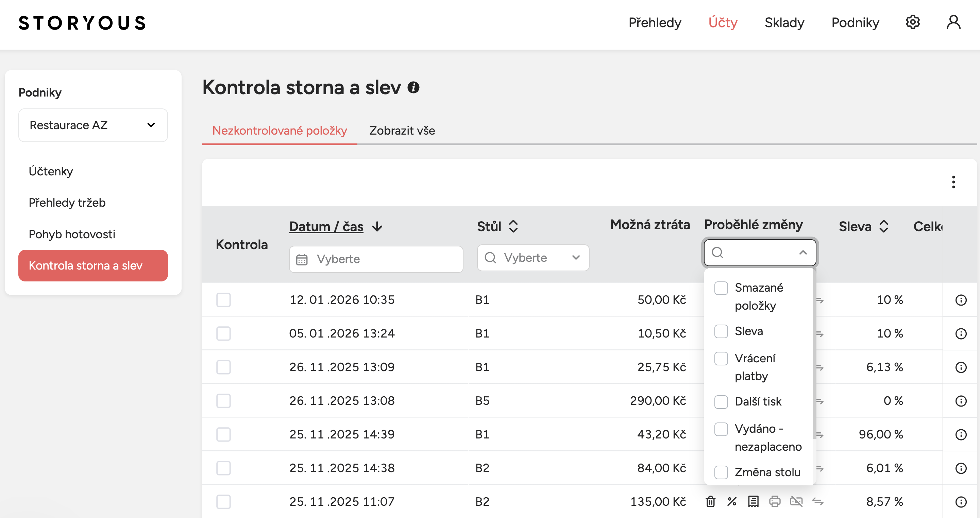Click printer icon in the 11:07 row
This screenshot has width=980, height=518.
[775, 501]
